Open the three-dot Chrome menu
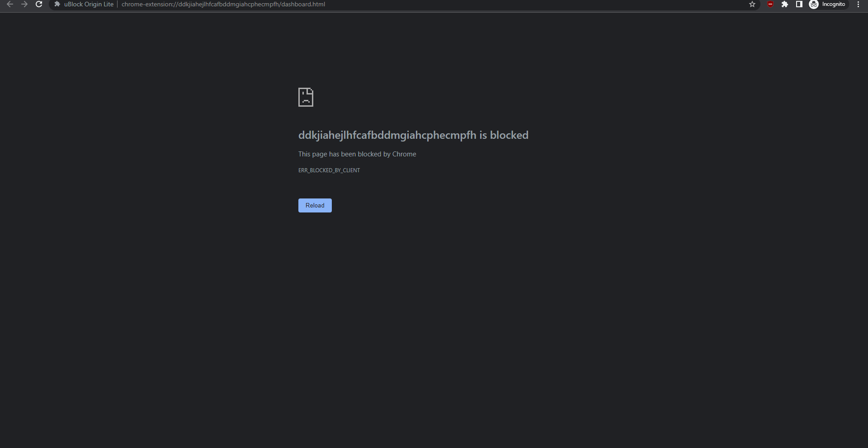This screenshot has width=868, height=448. (x=858, y=5)
